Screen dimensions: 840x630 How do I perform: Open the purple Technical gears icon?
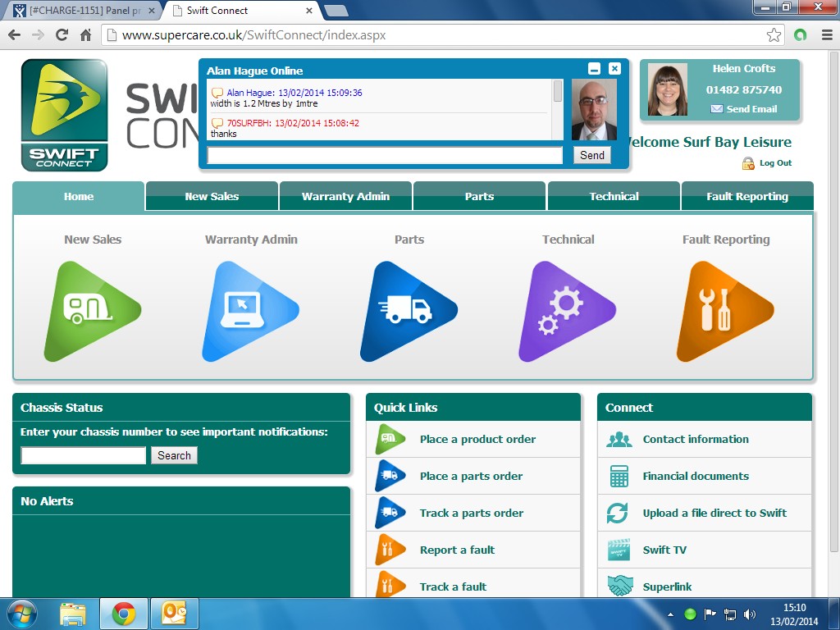coord(564,312)
